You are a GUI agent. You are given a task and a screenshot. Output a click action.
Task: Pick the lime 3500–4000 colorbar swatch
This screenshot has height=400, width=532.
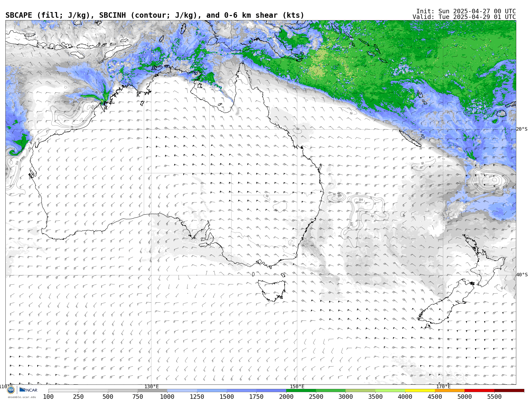point(390,391)
